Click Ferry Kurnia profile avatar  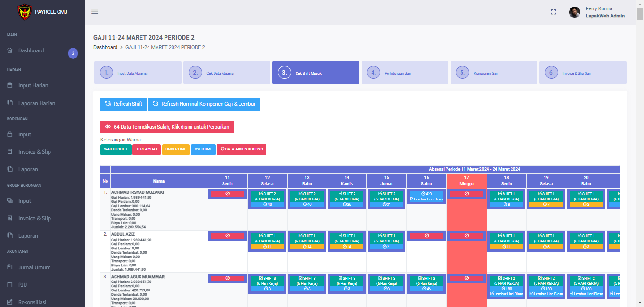pos(574,12)
